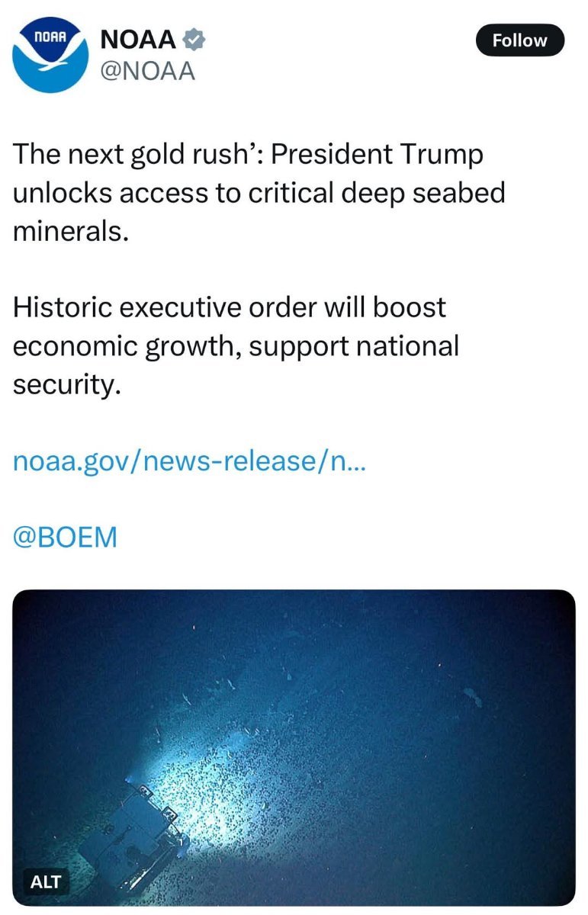The image size is (588, 915).
Task: Click the 'Historic executive order will boost' line
Action: [x=230, y=308]
